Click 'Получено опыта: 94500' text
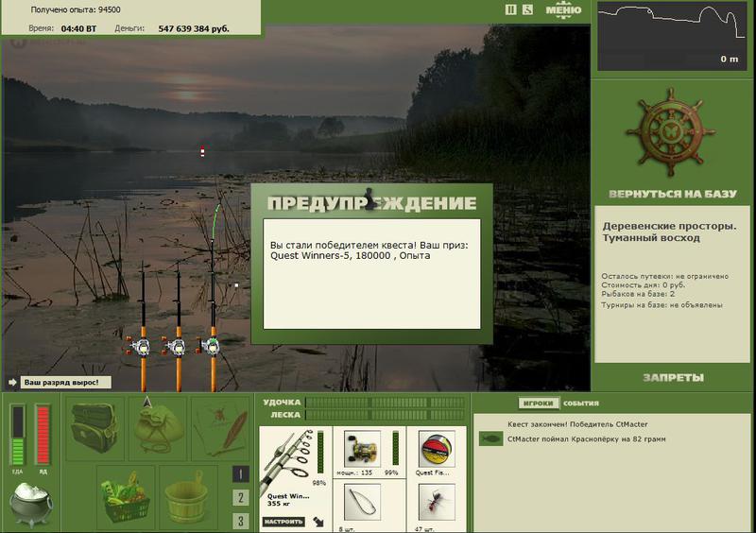 coord(76,9)
